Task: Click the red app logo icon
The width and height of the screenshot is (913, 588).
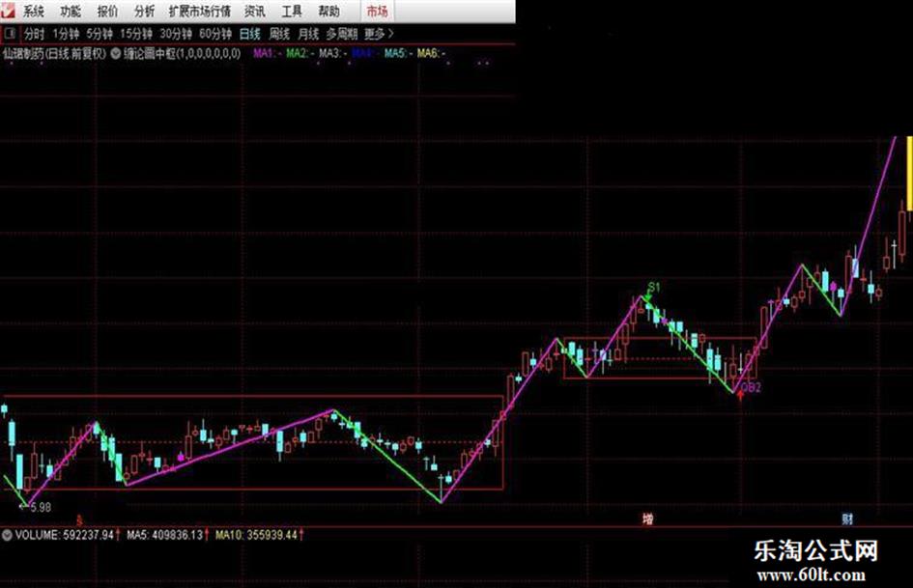Action: [8, 10]
